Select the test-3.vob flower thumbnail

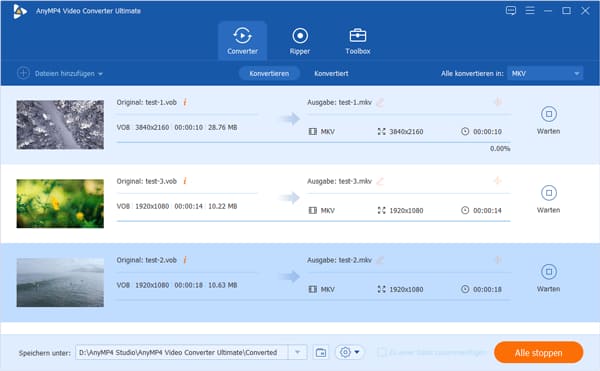[60, 203]
